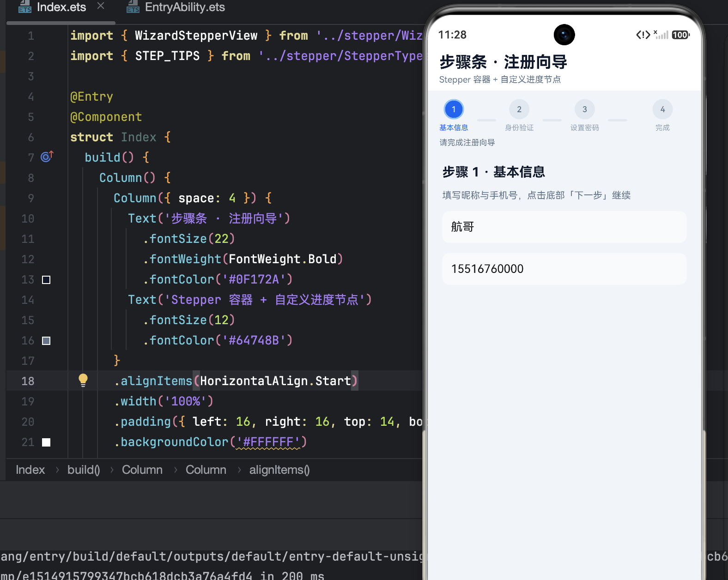Open the EntryAbility.ets editor tab
Image resolution: width=728 pixels, height=580 pixels.
(185, 7)
